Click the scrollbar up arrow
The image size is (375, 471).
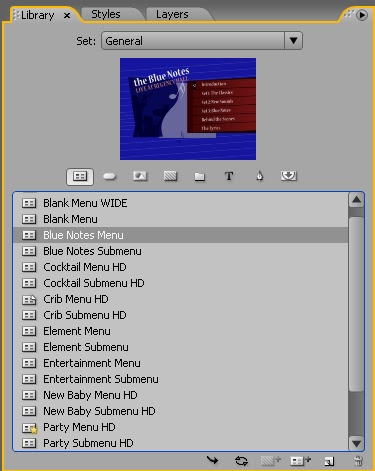coord(356,200)
